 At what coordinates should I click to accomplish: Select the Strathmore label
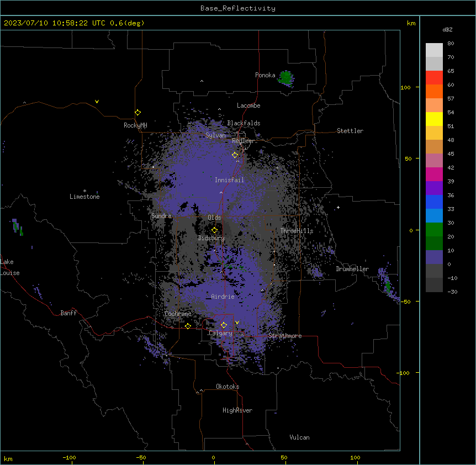pos(285,336)
